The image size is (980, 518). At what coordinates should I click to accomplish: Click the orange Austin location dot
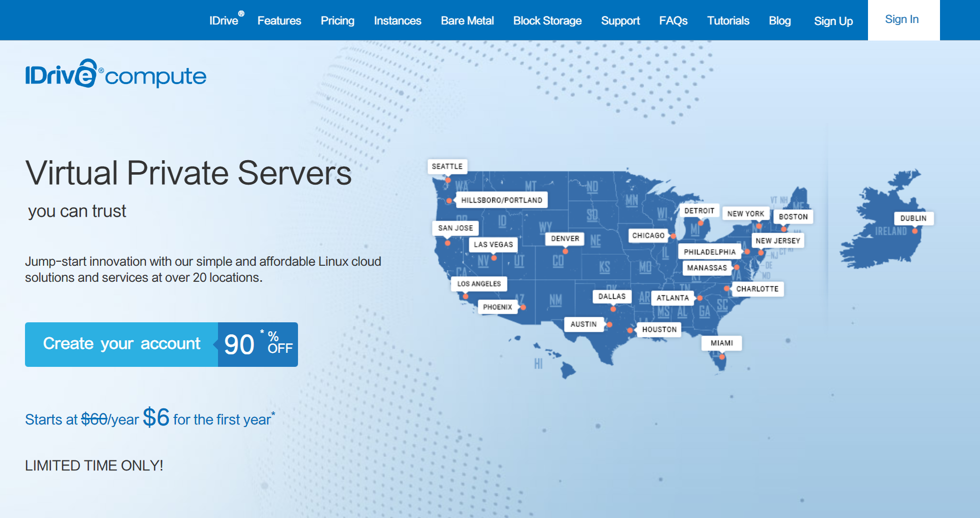pyautogui.click(x=609, y=325)
